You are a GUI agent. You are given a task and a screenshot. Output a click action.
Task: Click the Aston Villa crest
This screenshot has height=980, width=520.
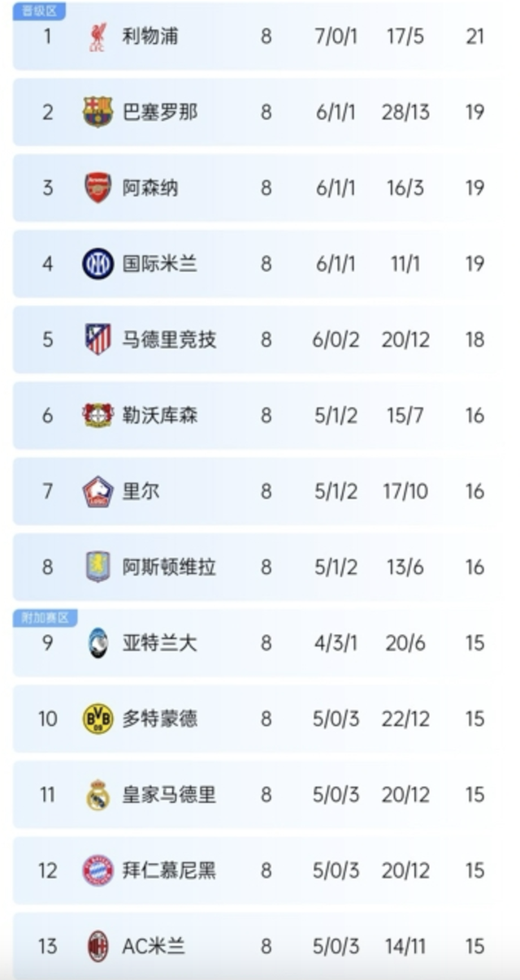click(97, 567)
